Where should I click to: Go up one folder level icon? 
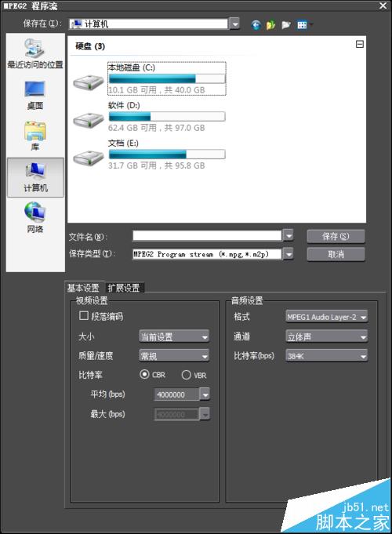[270, 25]
